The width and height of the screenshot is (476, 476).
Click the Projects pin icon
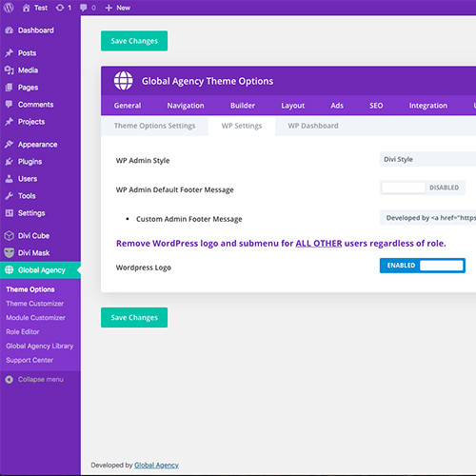pyautogui.click(x=10, y=122)
